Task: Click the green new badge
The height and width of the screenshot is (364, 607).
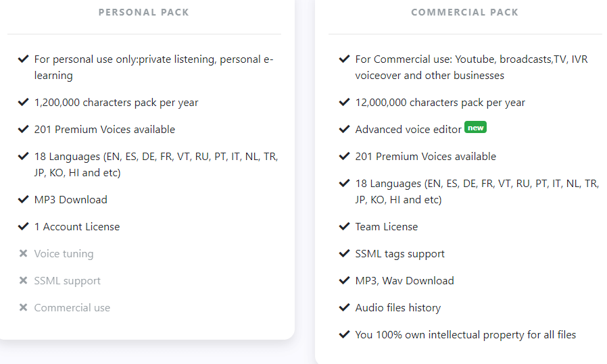Action: pyautogui.click(x=475, y=127)
